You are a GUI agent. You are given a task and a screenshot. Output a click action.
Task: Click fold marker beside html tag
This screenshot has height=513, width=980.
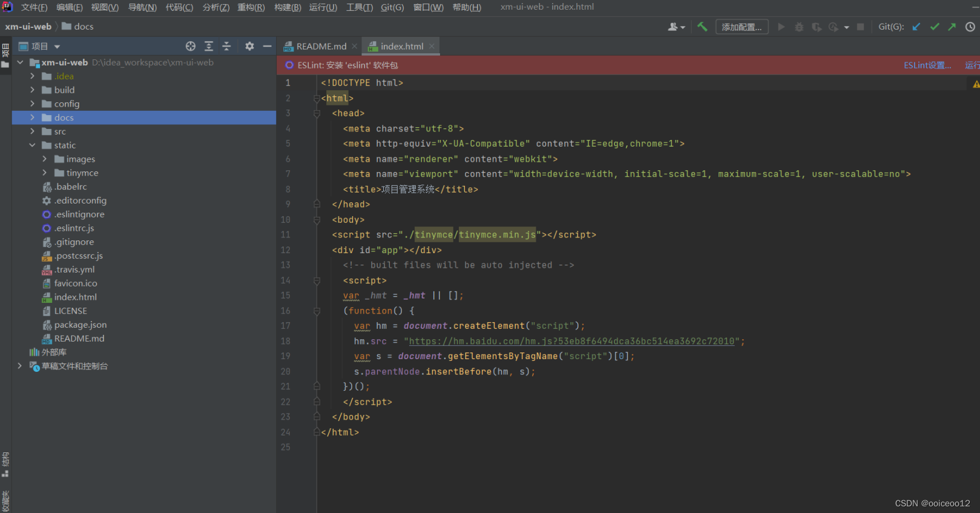tap(317, 98)
